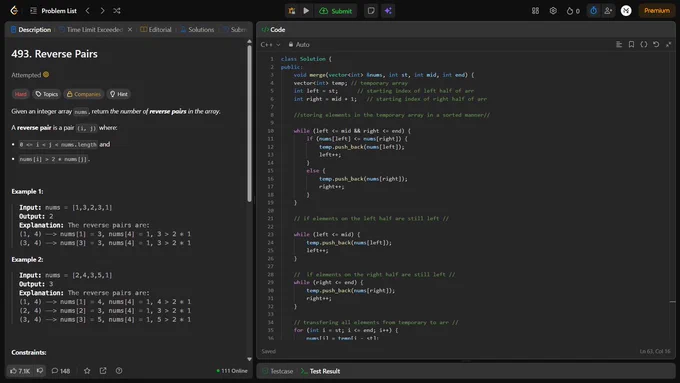The width and height of the screenshot is (680, 383).
Task: Open settings gear icon
Action: coord(553,11)
